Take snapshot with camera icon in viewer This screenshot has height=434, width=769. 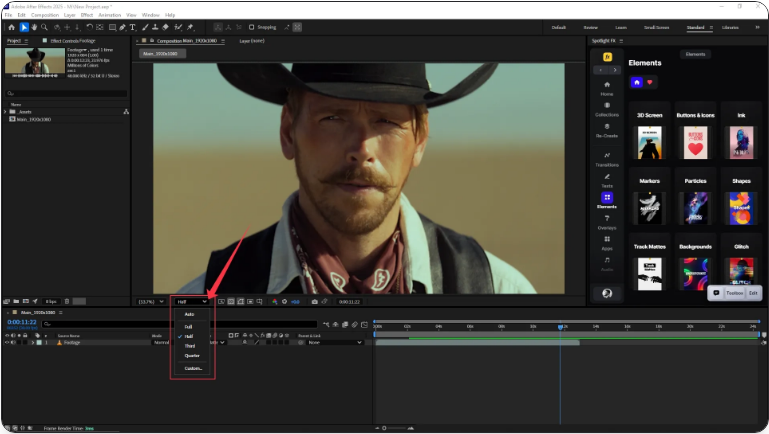click(x=314, y=300)
